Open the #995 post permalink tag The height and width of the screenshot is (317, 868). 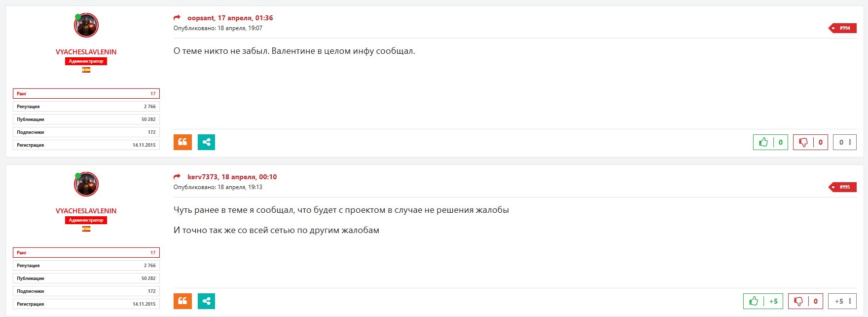(x=844, y=187)
